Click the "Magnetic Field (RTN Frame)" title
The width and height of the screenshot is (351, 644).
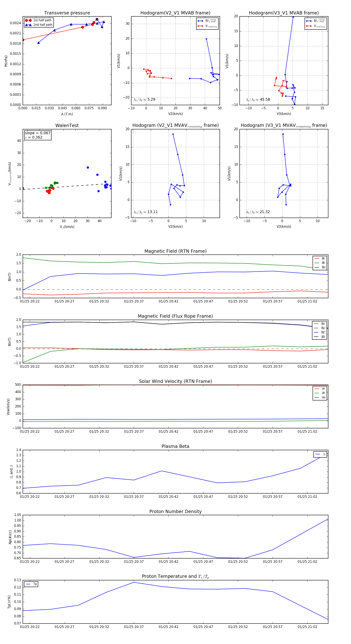coord(175,251)
